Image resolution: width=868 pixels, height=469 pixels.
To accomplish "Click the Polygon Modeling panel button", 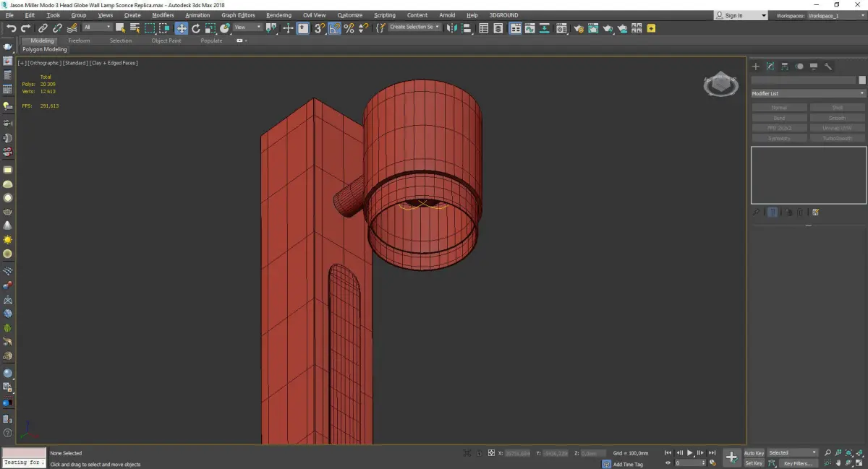I will [44, 50].
